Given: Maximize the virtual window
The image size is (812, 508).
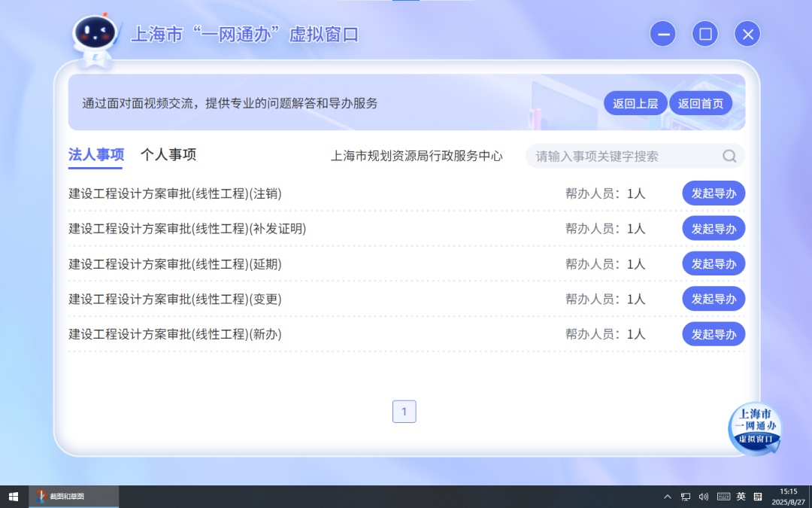Looking at the screenshot, I should (x=704, y=34).
